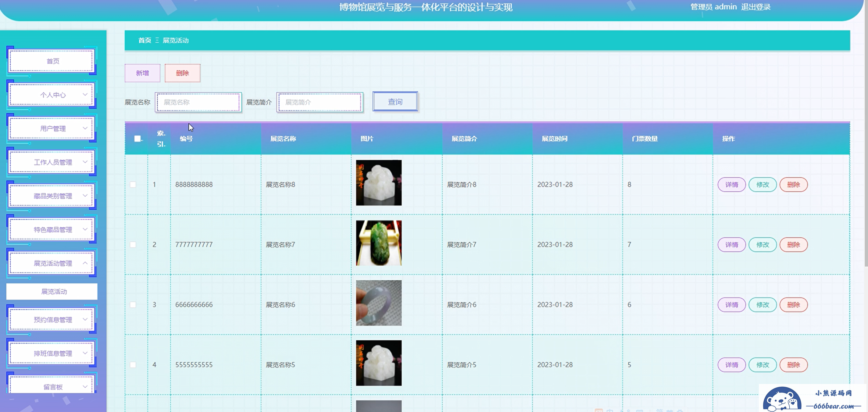
Task: Click 删除 for 展览名称7 row
Action: tap(794, 245)
